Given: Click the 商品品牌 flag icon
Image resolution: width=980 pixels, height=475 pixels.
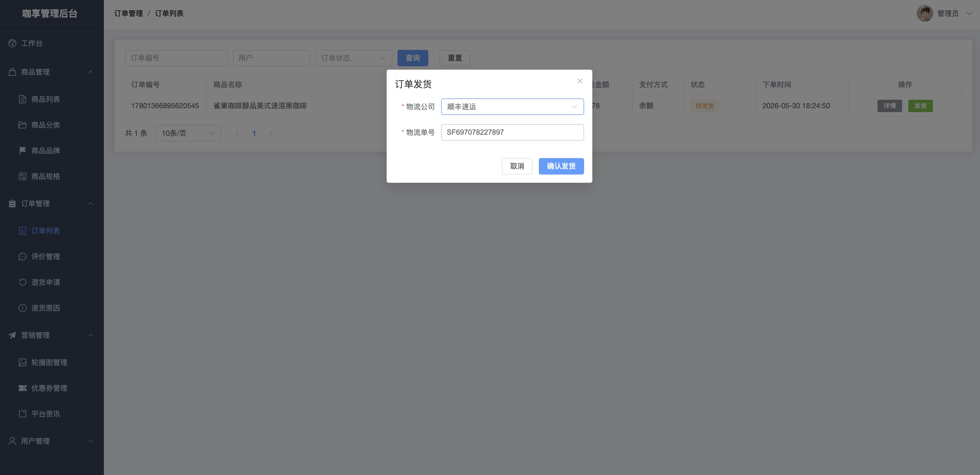Looking at the screenshot, I should pos(22,151).
